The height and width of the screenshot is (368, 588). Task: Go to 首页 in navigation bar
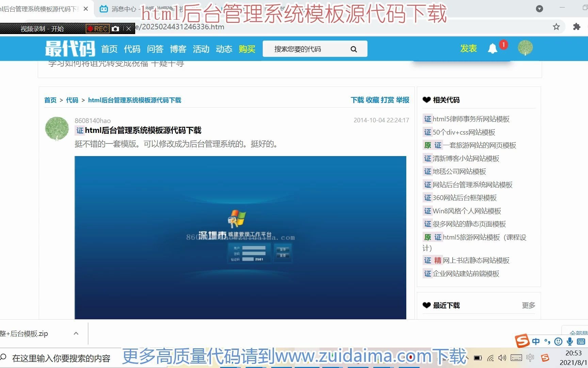(109, 49)
